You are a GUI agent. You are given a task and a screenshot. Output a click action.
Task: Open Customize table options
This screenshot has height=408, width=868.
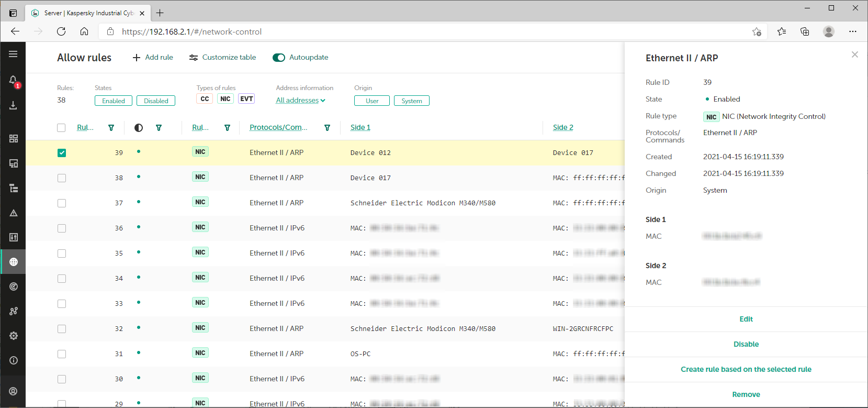(222, 58)
